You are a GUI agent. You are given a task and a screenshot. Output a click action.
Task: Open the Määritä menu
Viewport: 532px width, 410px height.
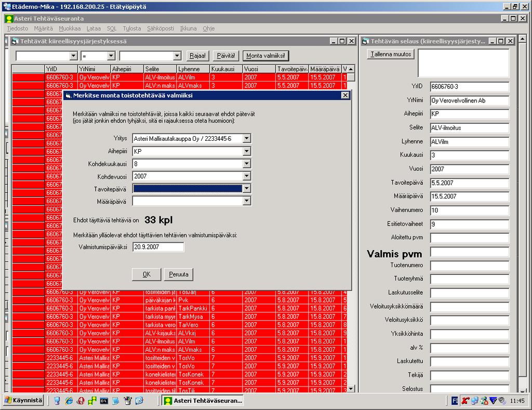43,29
